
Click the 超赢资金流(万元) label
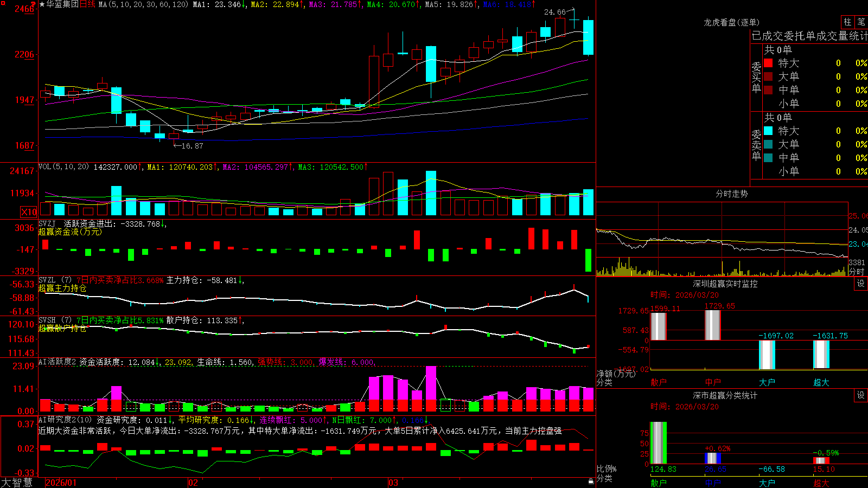[70, 232]
